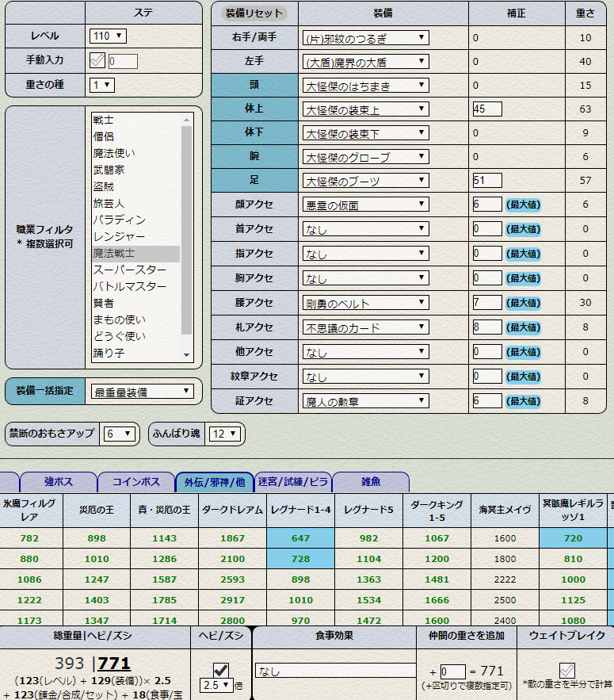Click the 体上 correction field showing 45
The image size is (614, 700).
pyautogui.click(x=487, y=109)
